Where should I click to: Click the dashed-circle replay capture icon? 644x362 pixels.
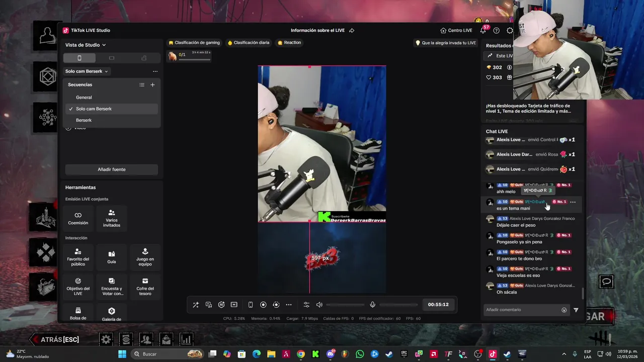[x=276, y=305]
